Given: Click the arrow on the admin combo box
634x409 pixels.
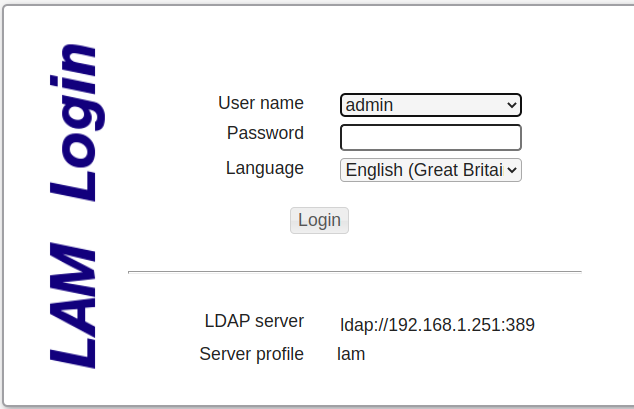Looking at the screenshot, I should click(x=512, y=104).
